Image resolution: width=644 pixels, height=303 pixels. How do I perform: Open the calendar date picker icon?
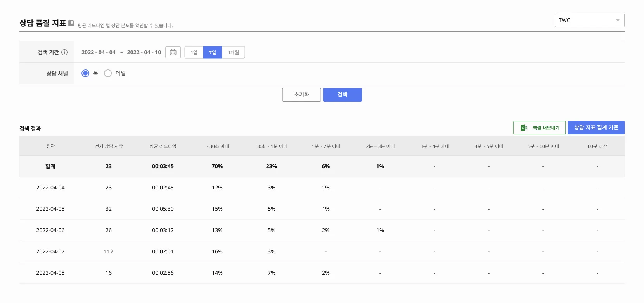pyautogui.click(x=173, y=52)
